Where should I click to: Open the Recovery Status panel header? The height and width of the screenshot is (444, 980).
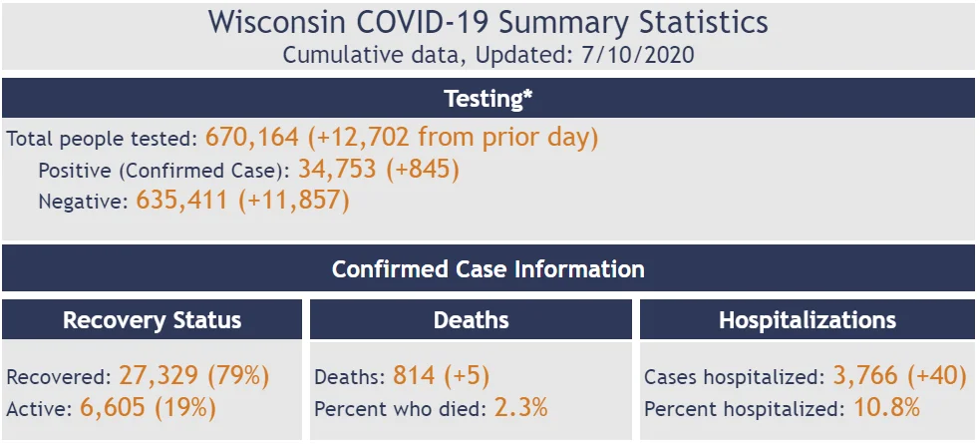coord(152,319)
